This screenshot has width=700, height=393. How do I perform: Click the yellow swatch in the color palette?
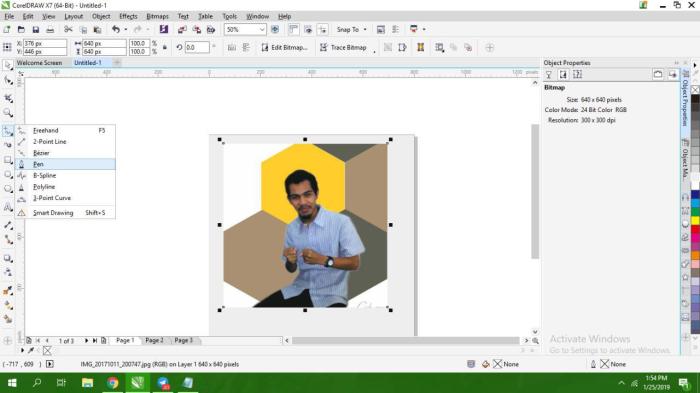tap(695, 221)
